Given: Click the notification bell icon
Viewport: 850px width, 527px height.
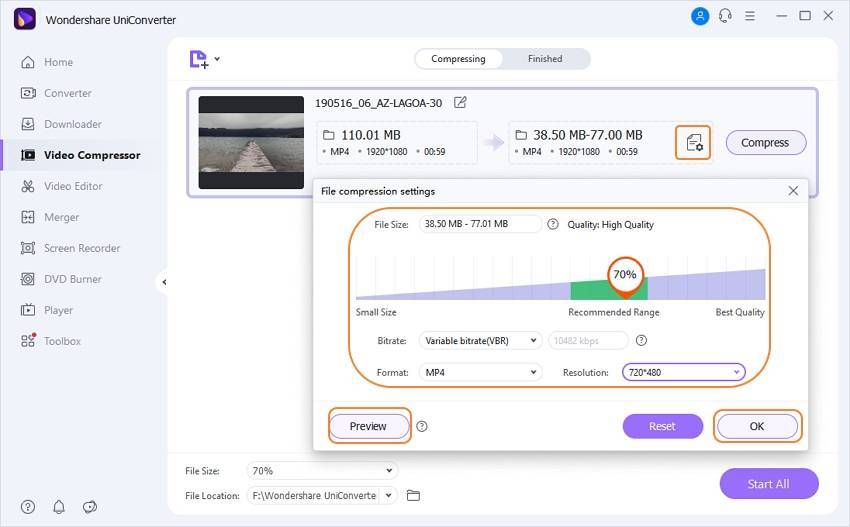Looking at the screenshot, I should [59, 507].
